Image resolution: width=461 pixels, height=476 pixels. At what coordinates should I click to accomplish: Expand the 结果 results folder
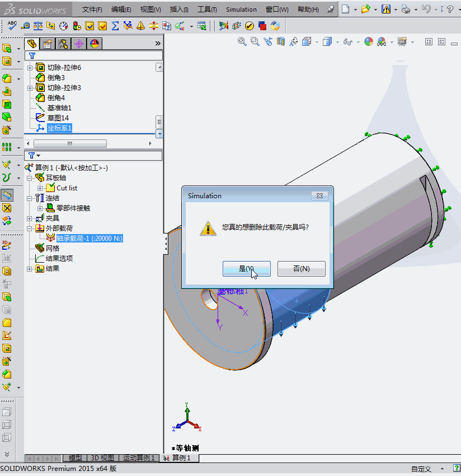click(30, 269)
